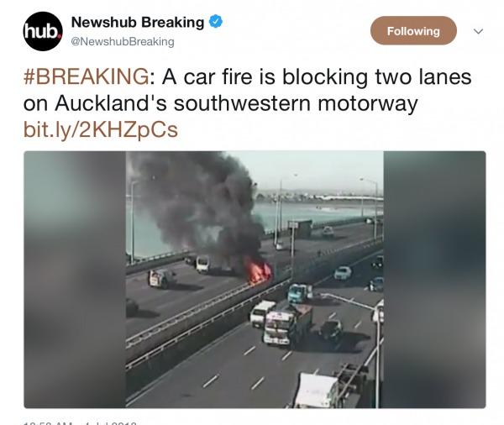This screenshot has height=425, width=504.
Task: Play the car fire motorway video
Action: [255, 280]
